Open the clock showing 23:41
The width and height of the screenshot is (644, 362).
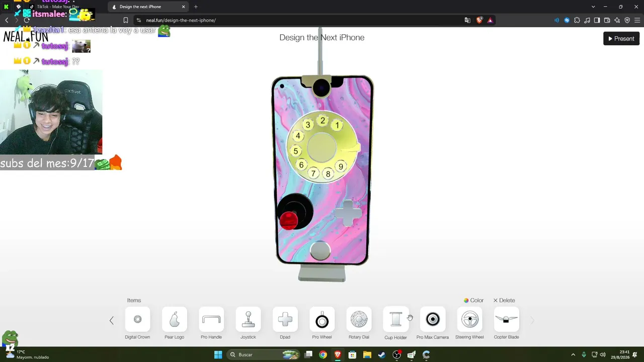point(624,354)
